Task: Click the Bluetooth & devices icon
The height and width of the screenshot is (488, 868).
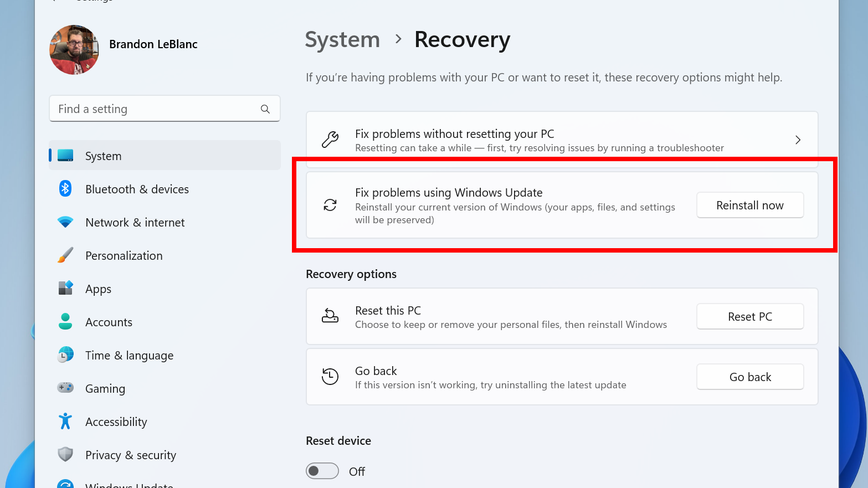Action: (x=65, y=189)
